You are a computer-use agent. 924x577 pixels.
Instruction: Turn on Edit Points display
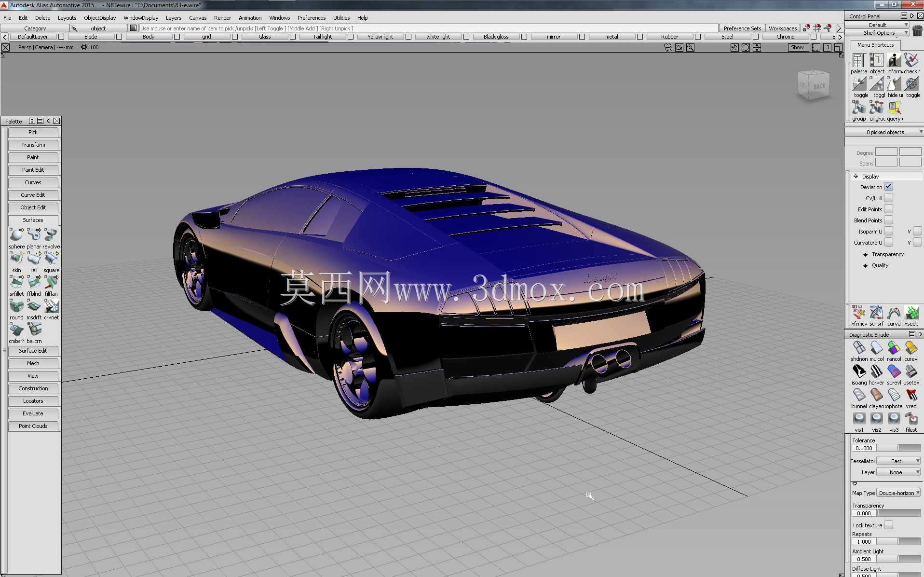(888, 209)
